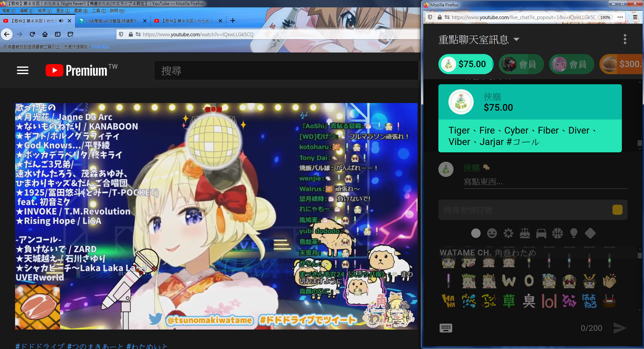
Task: Click the 寫點東西 chat message field
Action: pyautogui.click(x=545, y=182)
